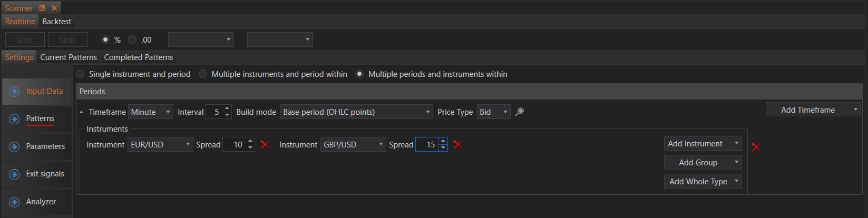Click the magnifier icon beside Price Type
The image size is (868, 218).
pyautogui.click(x=519, y=112)
